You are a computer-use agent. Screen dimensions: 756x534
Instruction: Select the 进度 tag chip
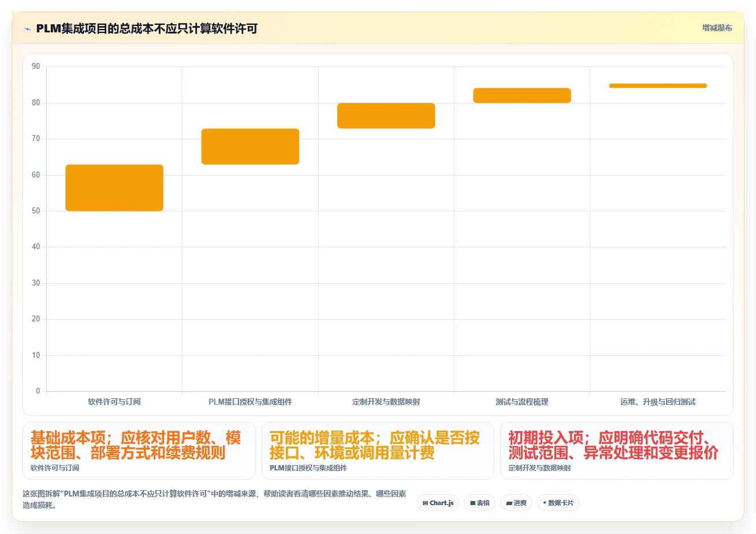(x=516, y=503)
